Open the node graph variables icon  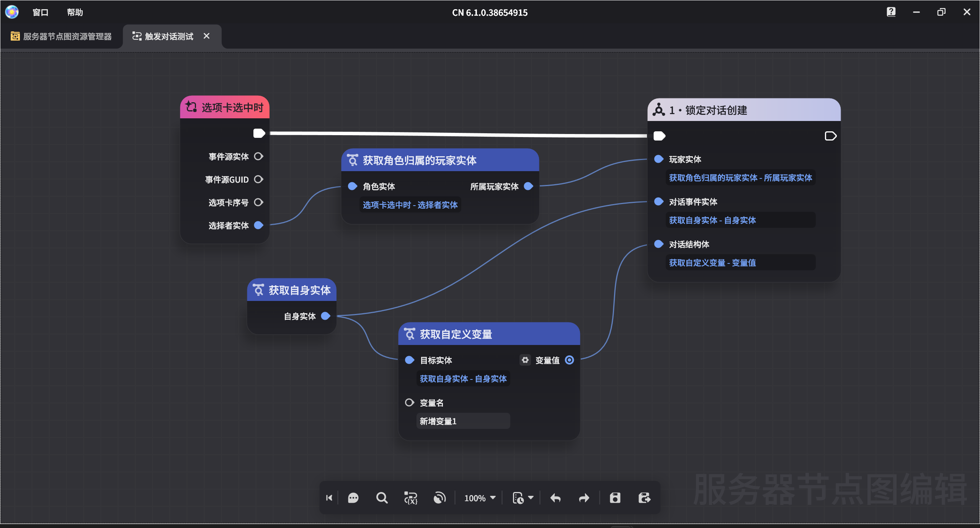(411, 498)
